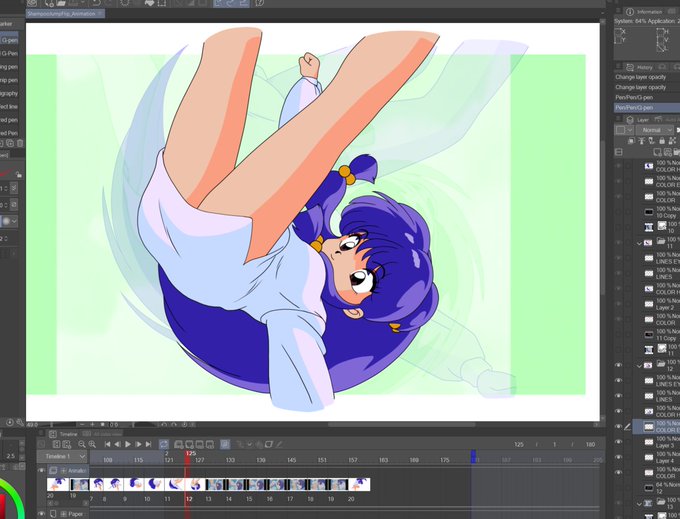
Task: Zoom out the timeline view
Action: (82, 444)
